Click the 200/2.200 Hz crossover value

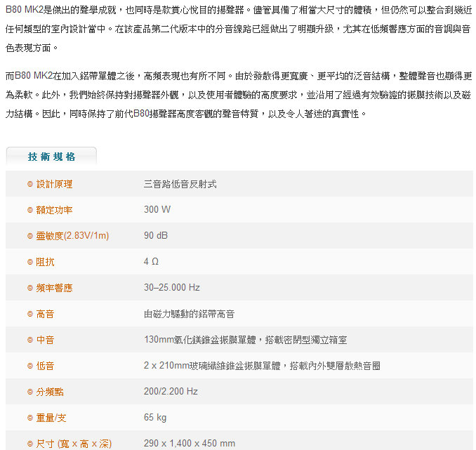(171, 392)
